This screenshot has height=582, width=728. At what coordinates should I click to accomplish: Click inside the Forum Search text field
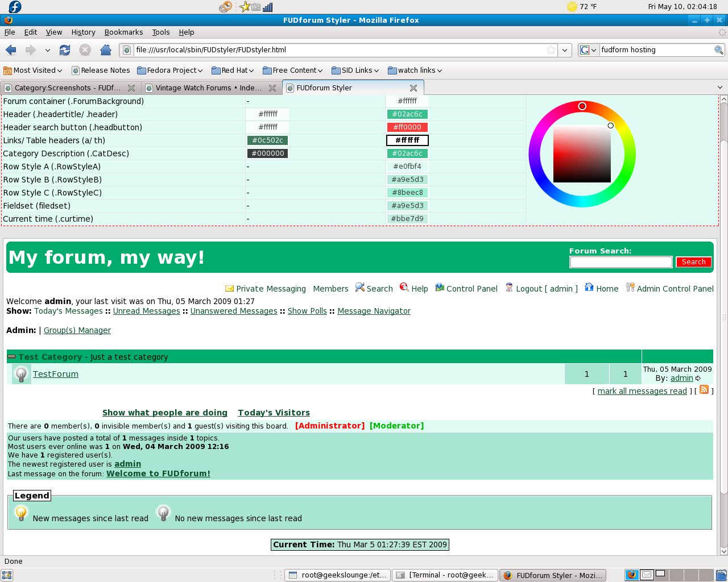point(621,262)
